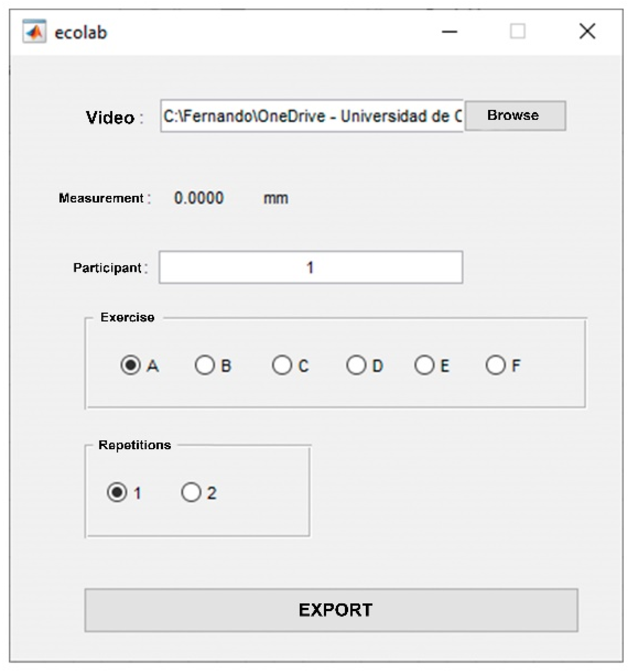Choose exercise F radio button
The height and width of the screenshot is (672, 632).
[x=496, y=365]
